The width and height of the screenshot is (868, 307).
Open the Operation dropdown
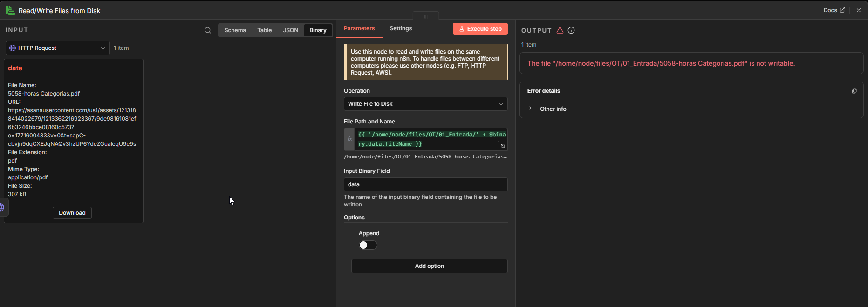[425, 104]
